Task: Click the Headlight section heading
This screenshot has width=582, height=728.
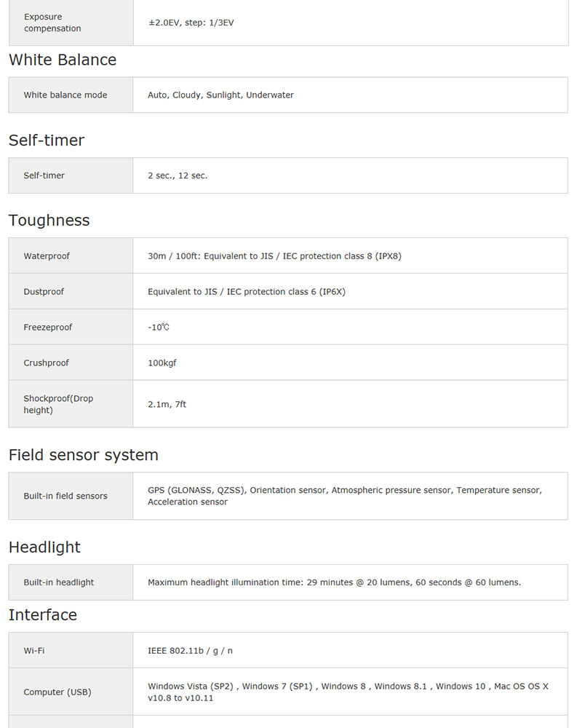Action: [x=45, y=547]
